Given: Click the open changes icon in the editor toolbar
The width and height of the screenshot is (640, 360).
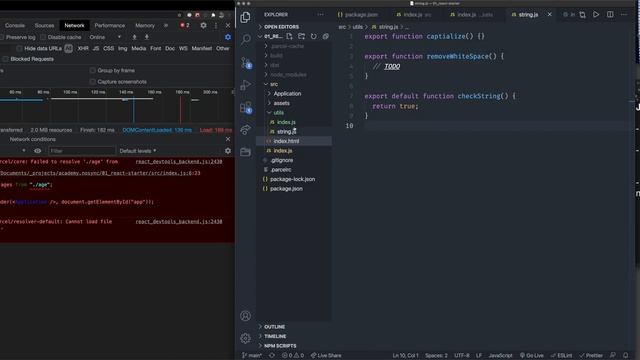Looking at the screenshot, I should [582, 15].
